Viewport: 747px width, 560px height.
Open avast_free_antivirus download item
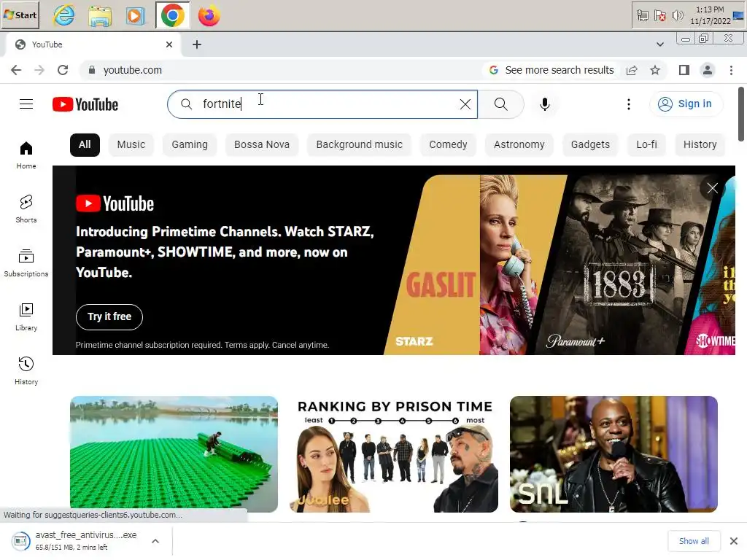coord(76,541)
